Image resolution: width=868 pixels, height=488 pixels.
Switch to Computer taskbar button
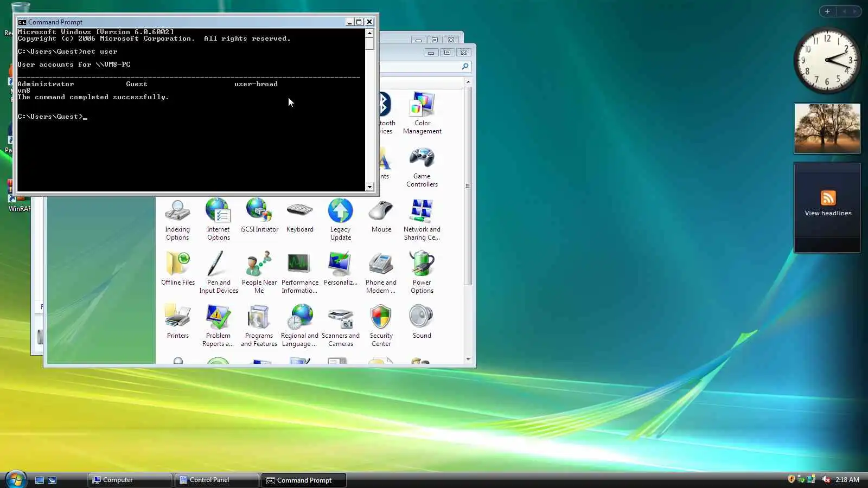coord(130,480)
